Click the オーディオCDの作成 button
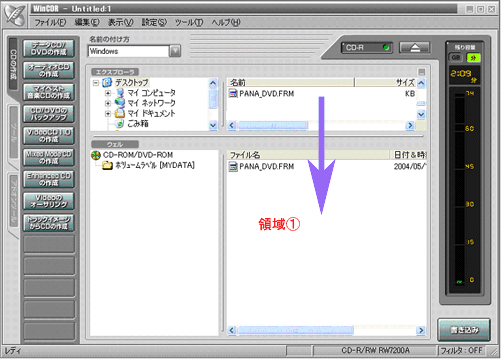This screenshot has width=502, height=360. (x=49, y=70)
